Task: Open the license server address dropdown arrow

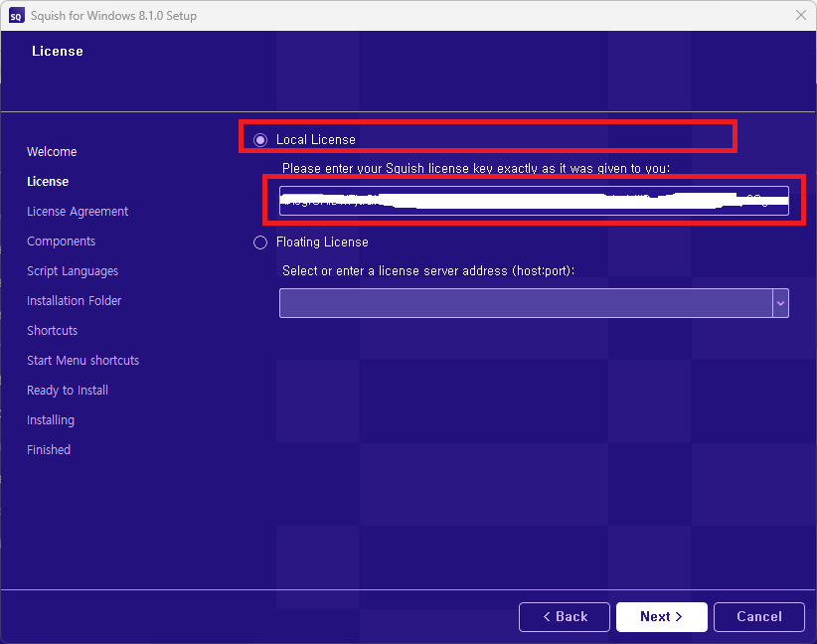Action: (780, 303)
